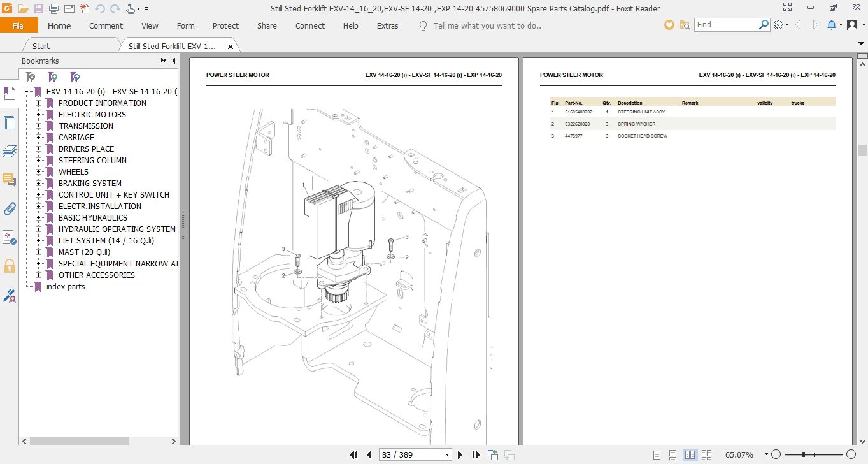This screenshot has height=464, width=868.
Task: Undo the last action
Action: pos(99,9)
